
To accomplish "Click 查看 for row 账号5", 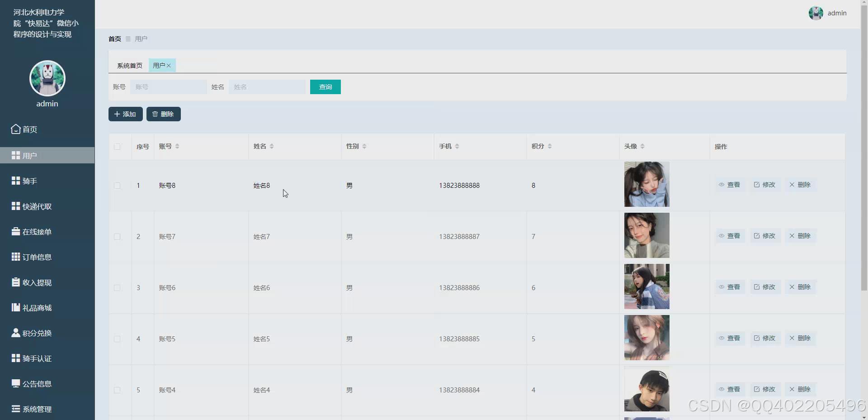I will [x=730, y=338].
